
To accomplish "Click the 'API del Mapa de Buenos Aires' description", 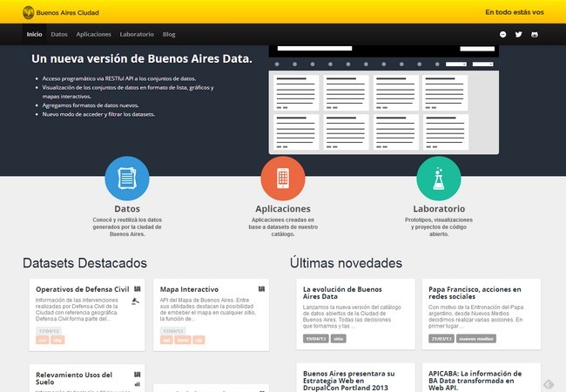I will 208,309.
